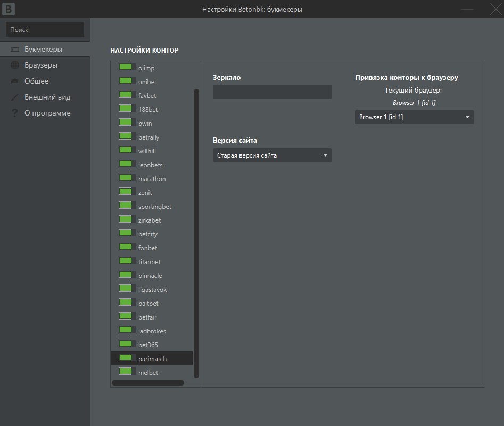Toggle the unibet bookmaker switch
The height and width of the screenshot is (426, 504).
pyautogui.click(x=127, y=81)
